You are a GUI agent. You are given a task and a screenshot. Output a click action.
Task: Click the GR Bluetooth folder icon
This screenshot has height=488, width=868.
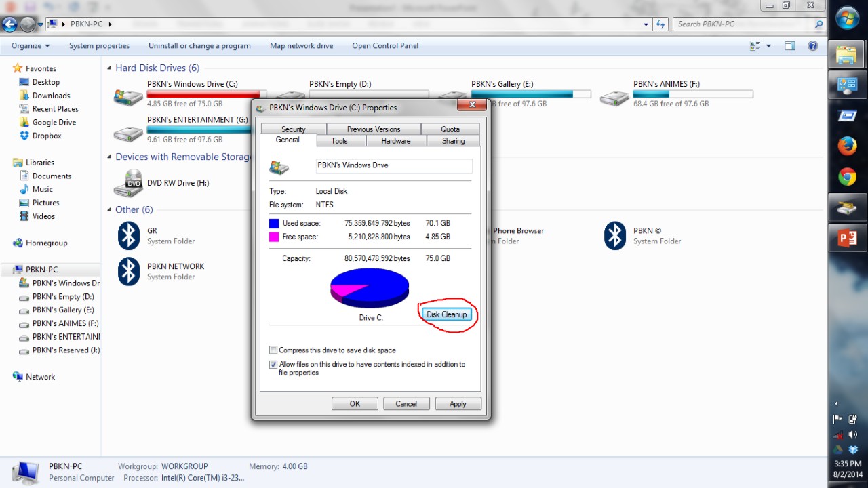point(129,236)
